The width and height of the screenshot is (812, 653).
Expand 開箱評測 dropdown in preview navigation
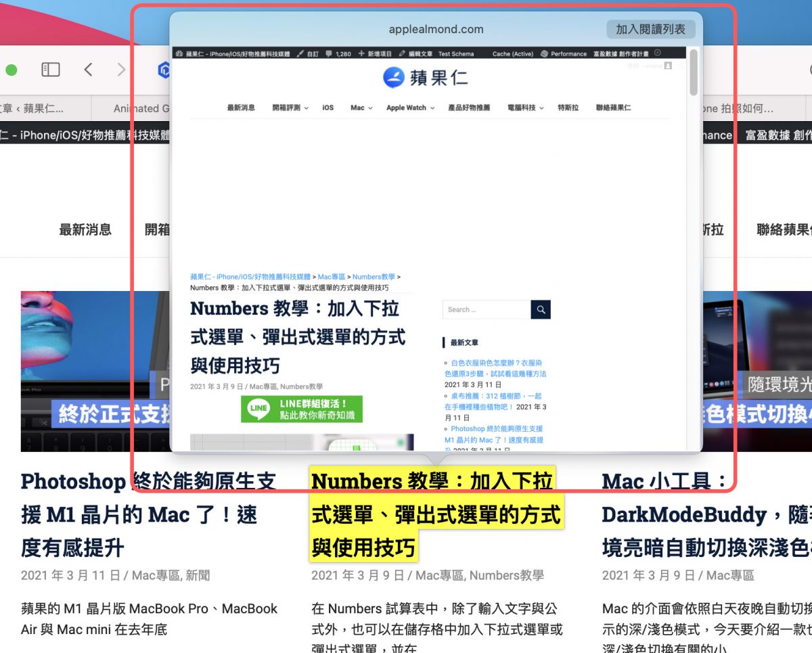(290, 108)
